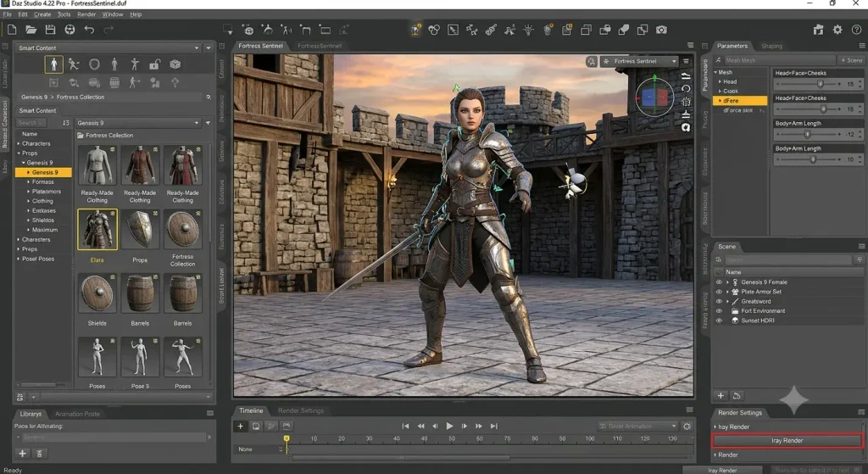868x474 pixels.
Task: Select the ring-shaped filter icon in Smart Content
Action: point(94,64)
